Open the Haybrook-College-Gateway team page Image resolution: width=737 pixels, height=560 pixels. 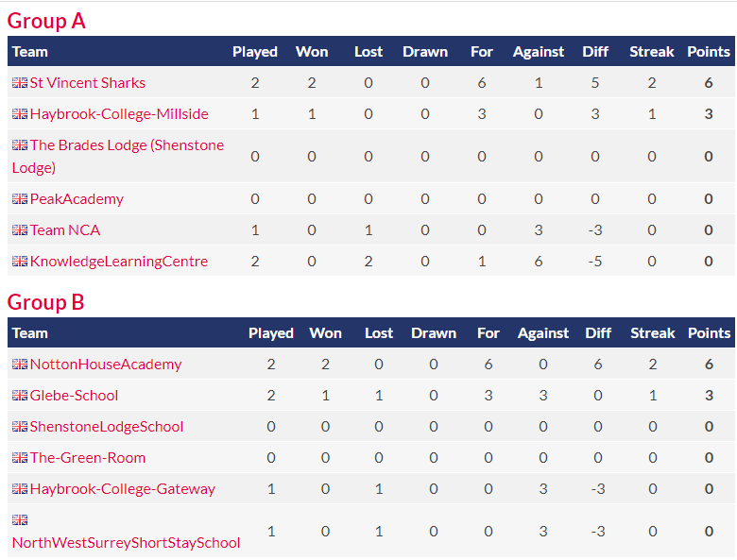click(x=123, y=489)
